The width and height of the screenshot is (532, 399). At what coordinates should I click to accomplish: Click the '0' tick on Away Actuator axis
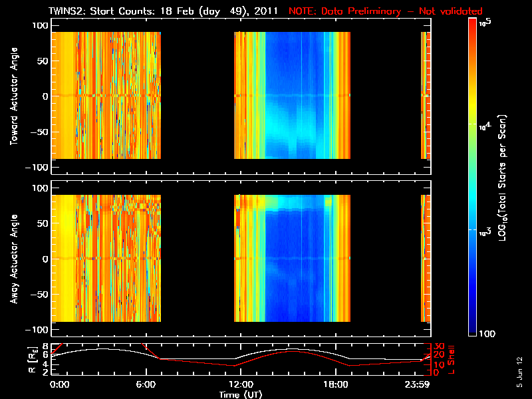click(45, 259)
